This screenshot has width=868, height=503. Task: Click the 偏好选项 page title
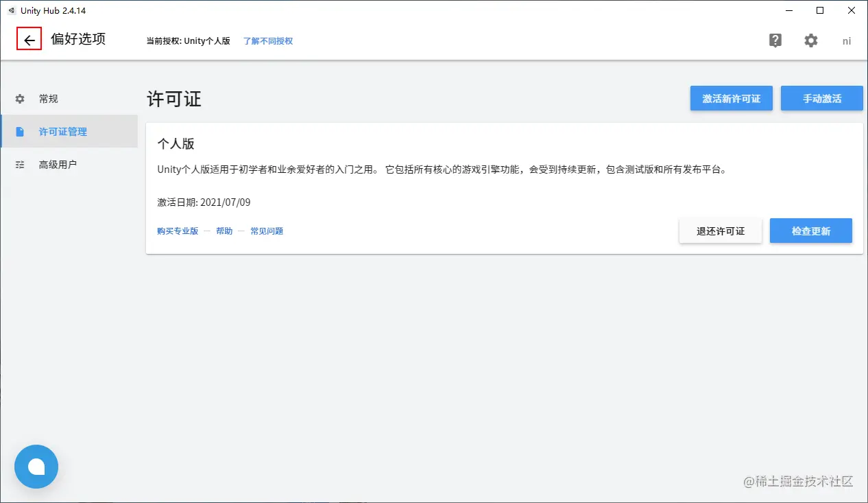[78, 39]
